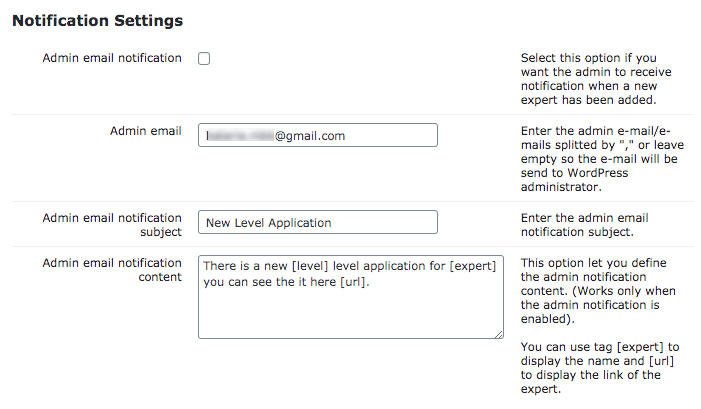Click the "Admin email notification subject" label
The image size is (701, 409).
[112, 224]
